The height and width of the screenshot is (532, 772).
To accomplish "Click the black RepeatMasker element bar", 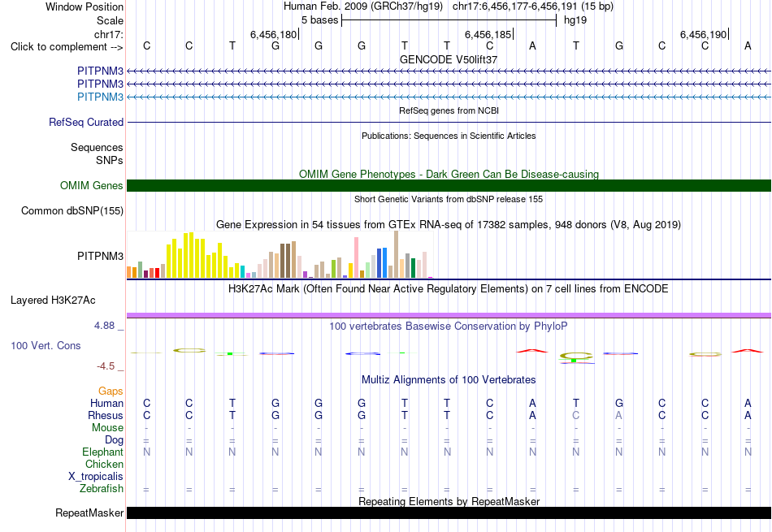I will point(449,513).
